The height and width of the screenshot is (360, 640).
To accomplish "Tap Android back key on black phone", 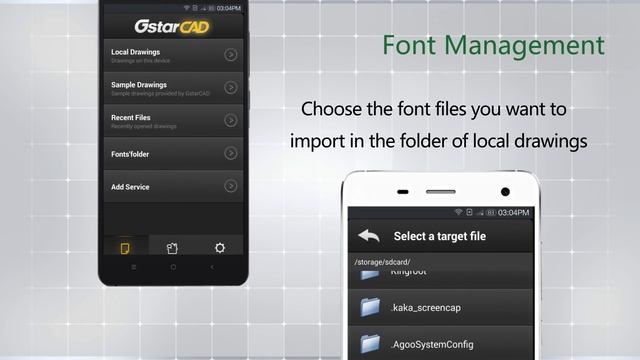I will (x=212, y=267).
